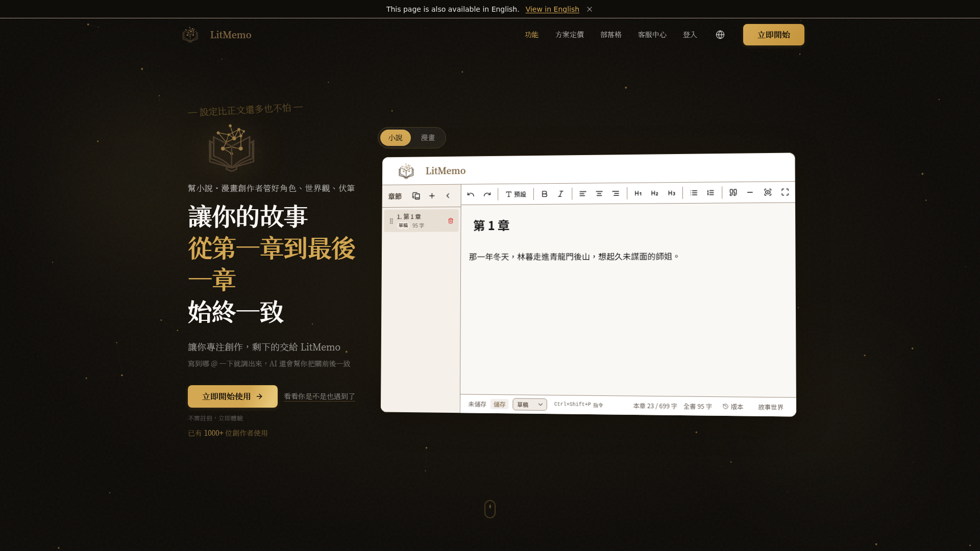
Task: Align text left
Action: pyautogui.click(x=582, y=194)
